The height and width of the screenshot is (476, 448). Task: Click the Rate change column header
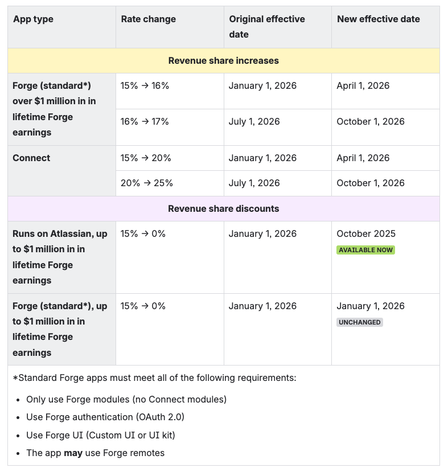pos(149,19)
